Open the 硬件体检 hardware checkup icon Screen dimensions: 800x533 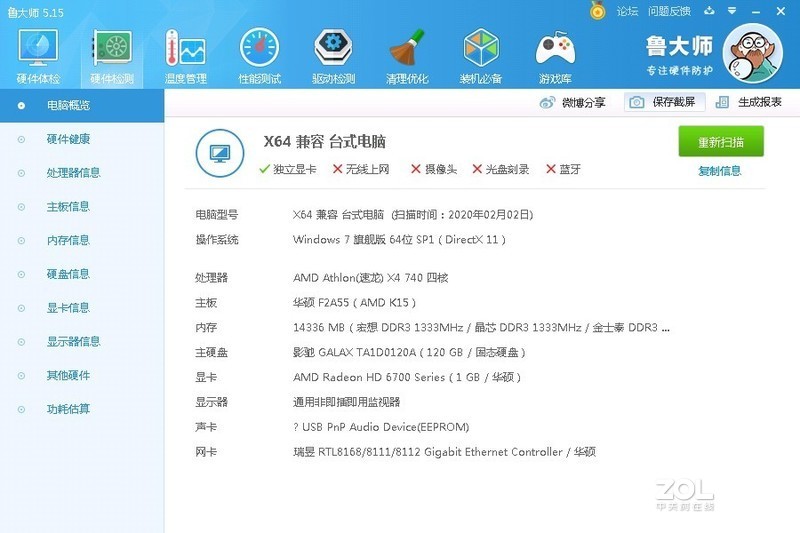click(38, 56)
